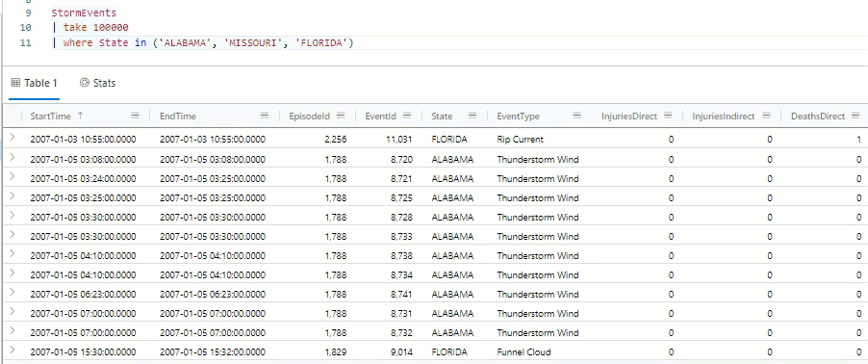
Task: Open EpisodeId column menu icon
Action: (341, 116)
